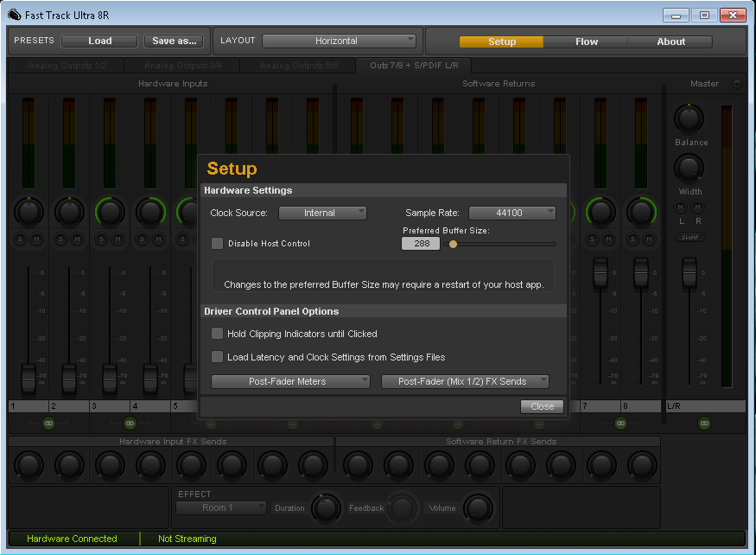
Task: Select the Analog Outputs 3/4 tab
Action: pos(182,65)
